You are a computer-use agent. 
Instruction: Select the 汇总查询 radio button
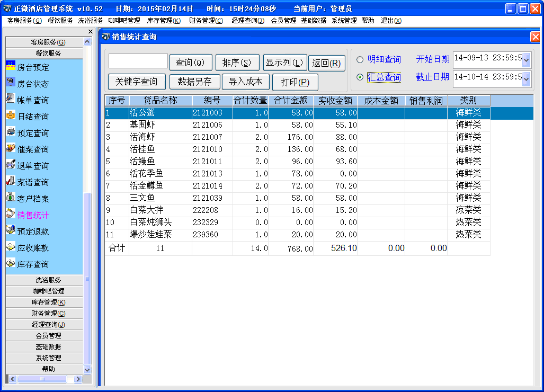[x=360, y=77]
